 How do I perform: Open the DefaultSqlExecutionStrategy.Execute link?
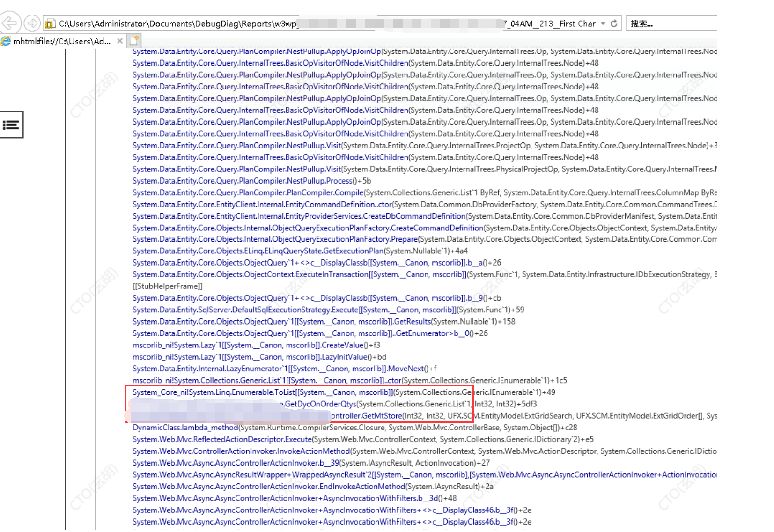click(x=245, y=310)
